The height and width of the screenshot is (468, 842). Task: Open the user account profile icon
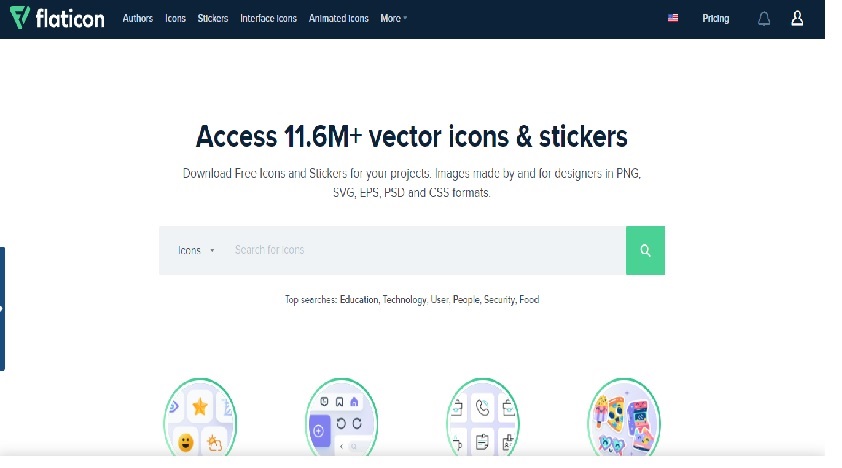click(797, 19)
